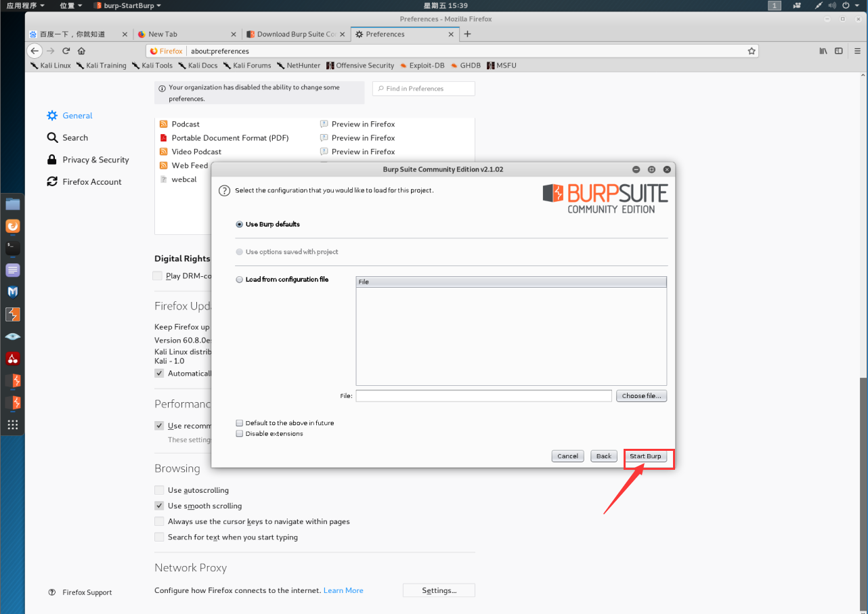Viewport: 868px width, 614px height.
Task: Click the help question mark in Burp dialog
Action: [x=225, y=191]
